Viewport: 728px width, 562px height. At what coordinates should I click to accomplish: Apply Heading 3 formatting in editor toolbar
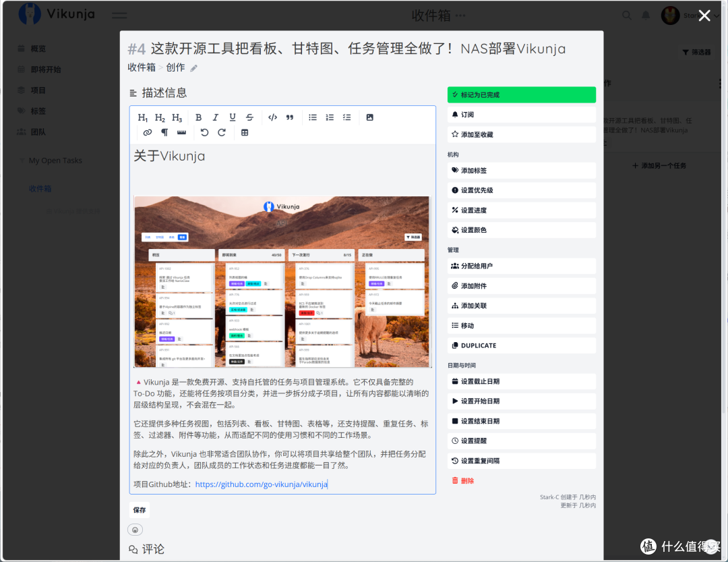point(177,117)
